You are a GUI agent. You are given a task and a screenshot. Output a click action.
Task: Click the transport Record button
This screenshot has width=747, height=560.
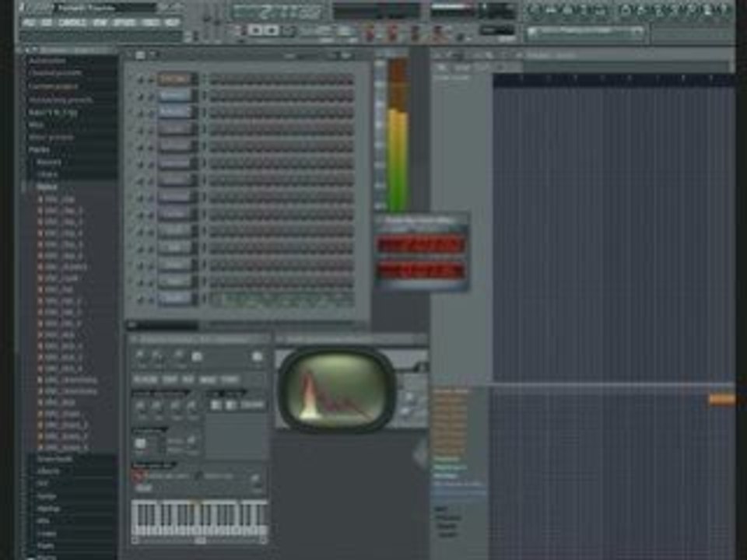[x=287, y=30]
